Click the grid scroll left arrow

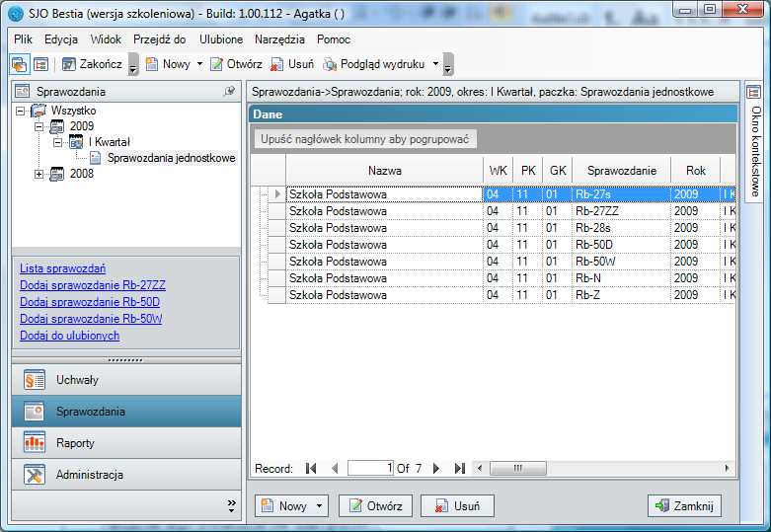pyautogui.click(x=480, y=468)
